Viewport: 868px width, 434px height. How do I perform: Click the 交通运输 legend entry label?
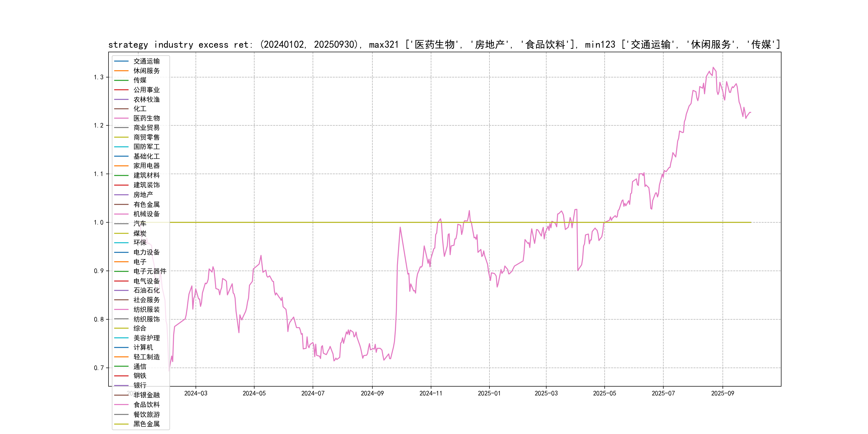[x=146, y=61]
